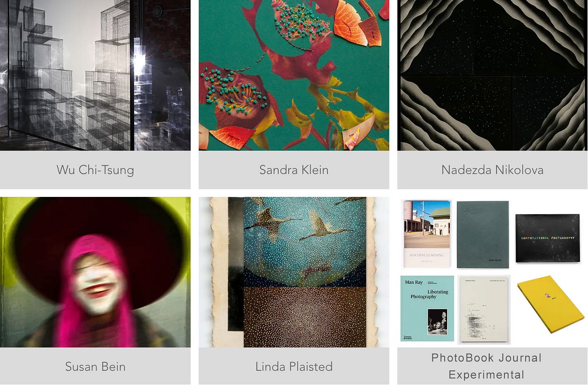Select the Computational Photography black book

(548, 238)
